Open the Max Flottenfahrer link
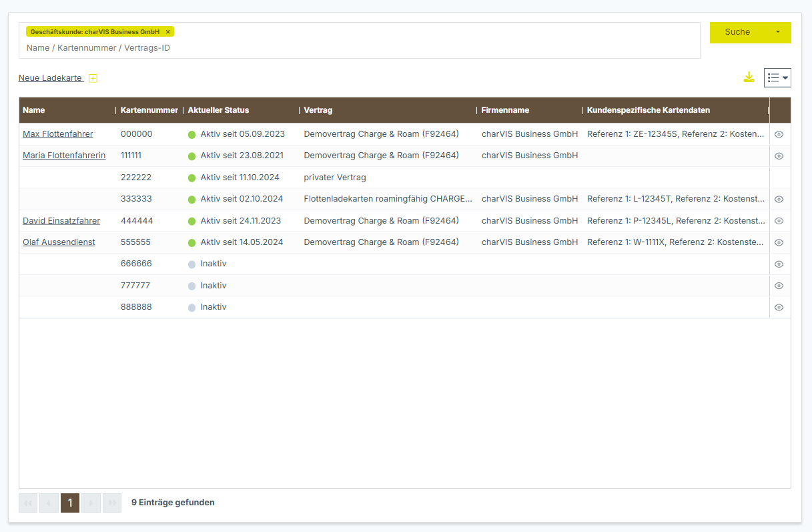Image resolution: width=812 pixels, height=532 pixels. point(57,134)
